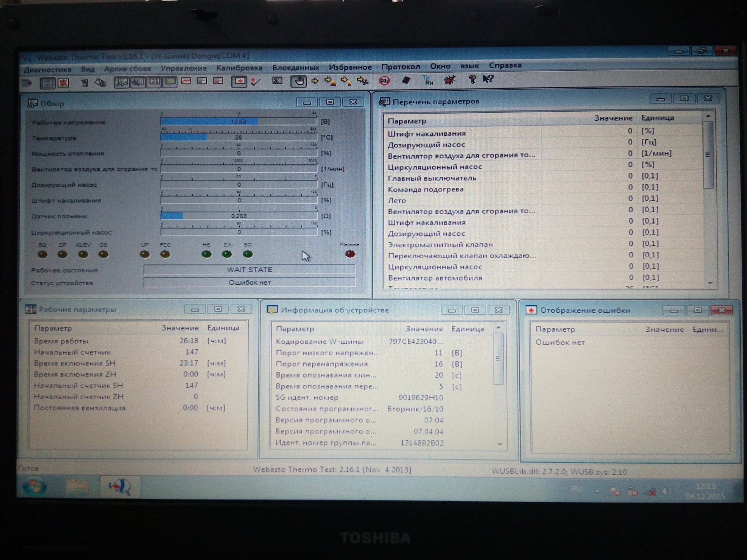Click the red cross error display toolbar icon

point(239,81)
